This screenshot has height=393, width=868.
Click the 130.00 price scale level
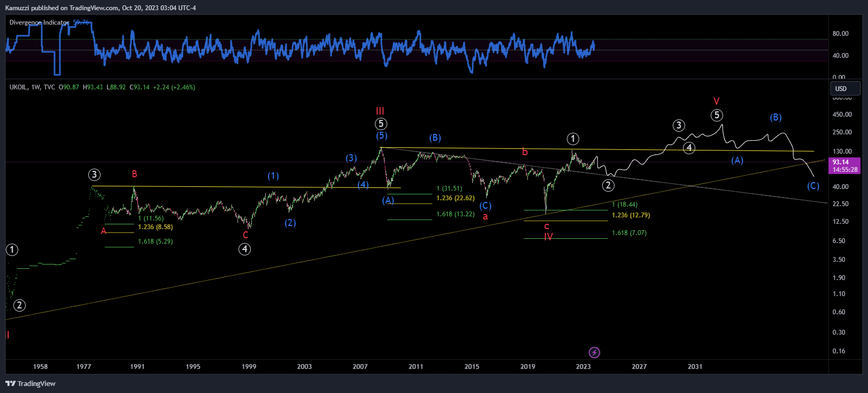(x=842, y=152)
